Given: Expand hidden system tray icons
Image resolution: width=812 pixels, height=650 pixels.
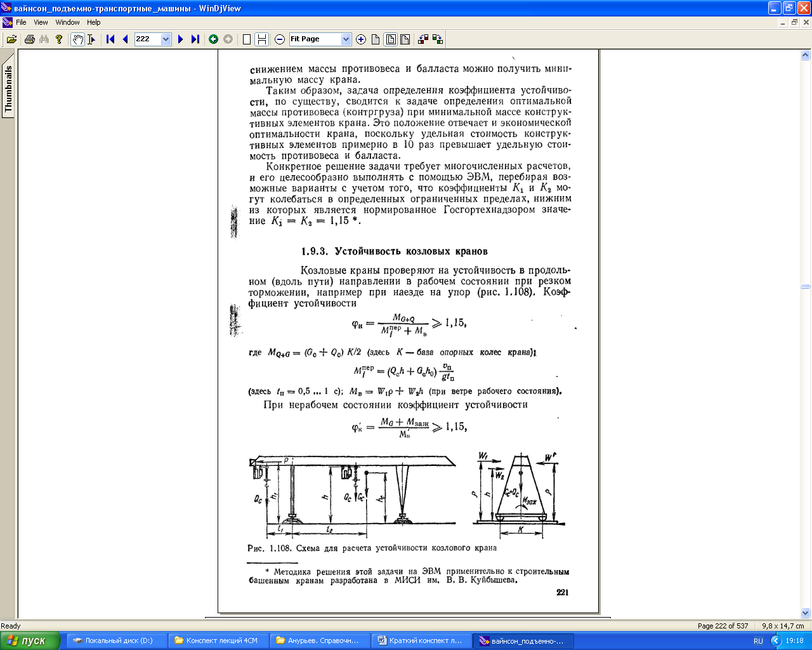Looking at the screenshot, I should [x=776, y=641].
